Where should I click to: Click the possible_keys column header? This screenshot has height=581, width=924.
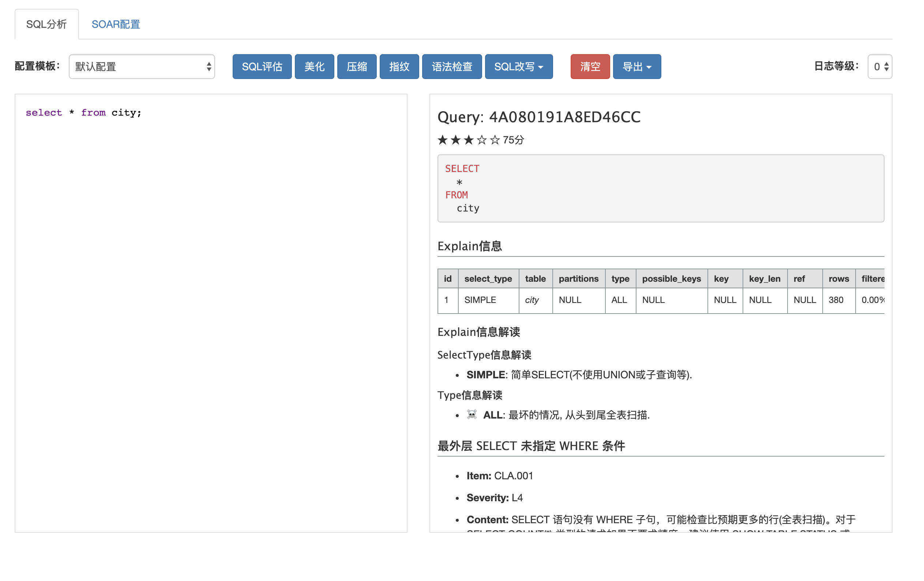point(671,278)
